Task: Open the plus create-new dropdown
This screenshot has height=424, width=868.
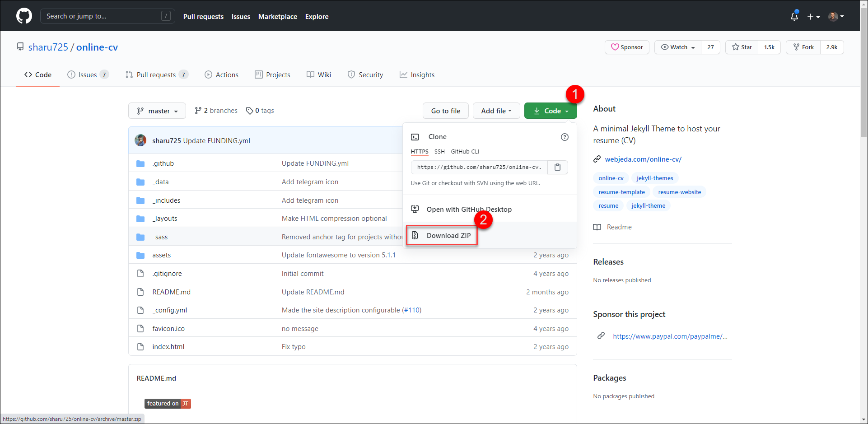Action: pyautogui.click(x=813, y=17)
